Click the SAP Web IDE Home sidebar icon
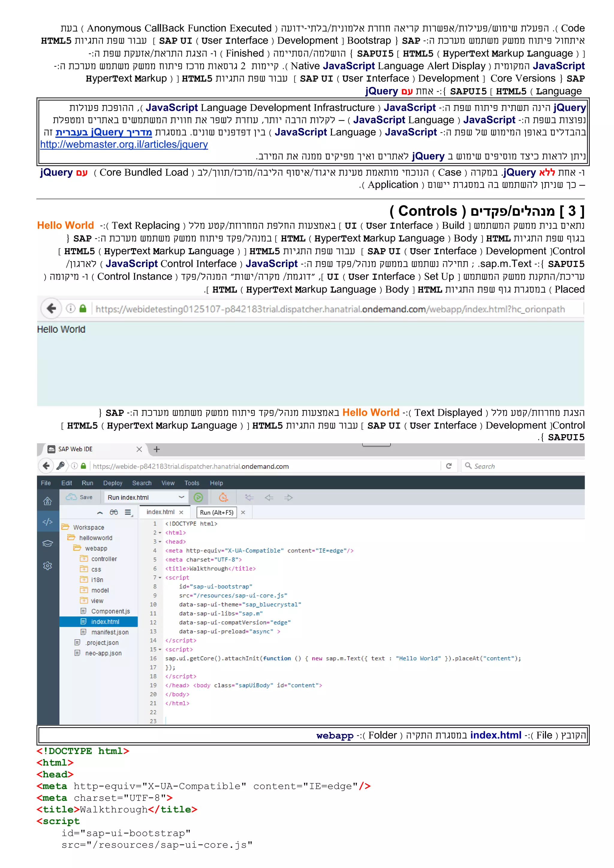Viewport: 614px width, 868px height. pyautogui.click(x=48, y=501)
